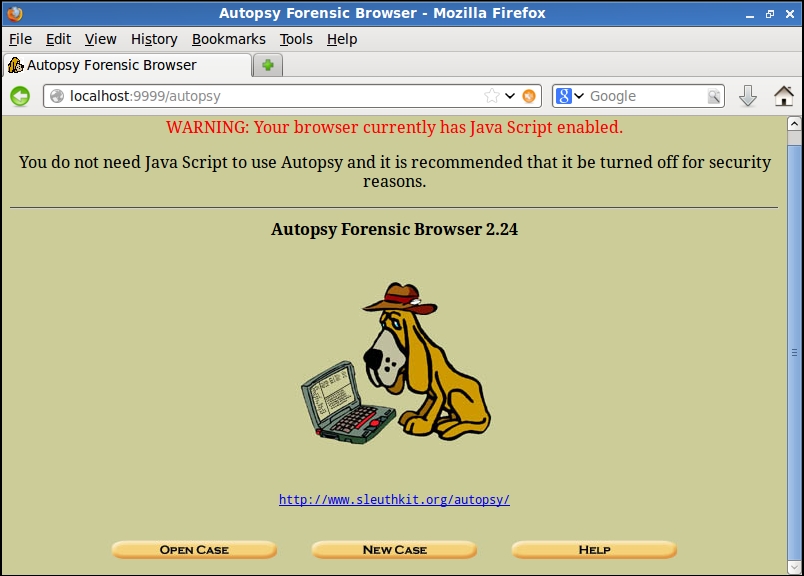Screen dimensions: 804x576
Task: Click the globe site identity icon
Action: click(57, 96)
